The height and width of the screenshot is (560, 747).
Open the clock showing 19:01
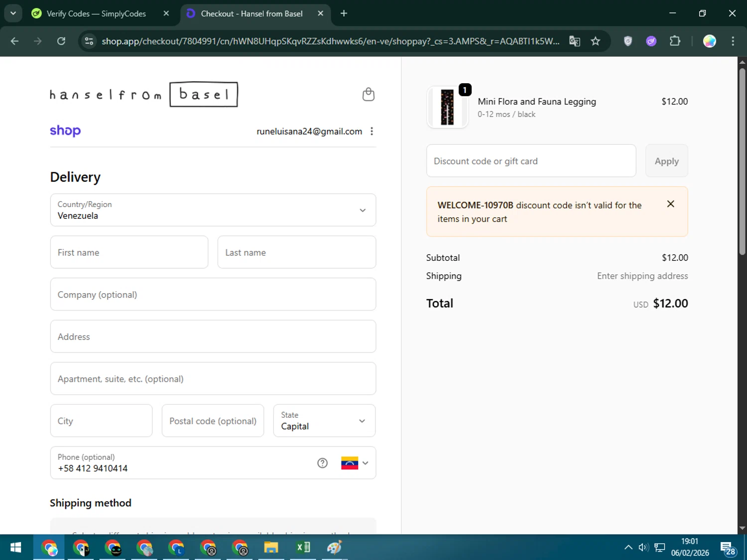click(690, 547)
